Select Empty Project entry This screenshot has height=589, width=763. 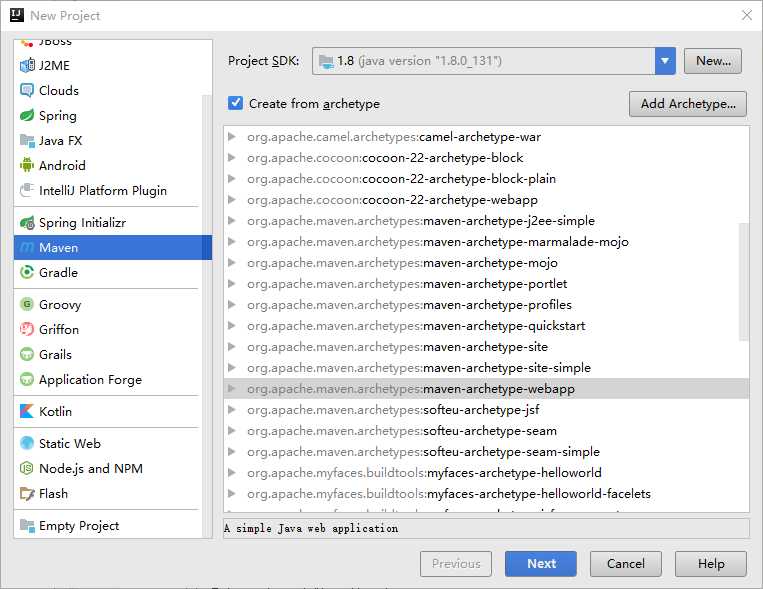pyautogui.click(x=108, y=526)
